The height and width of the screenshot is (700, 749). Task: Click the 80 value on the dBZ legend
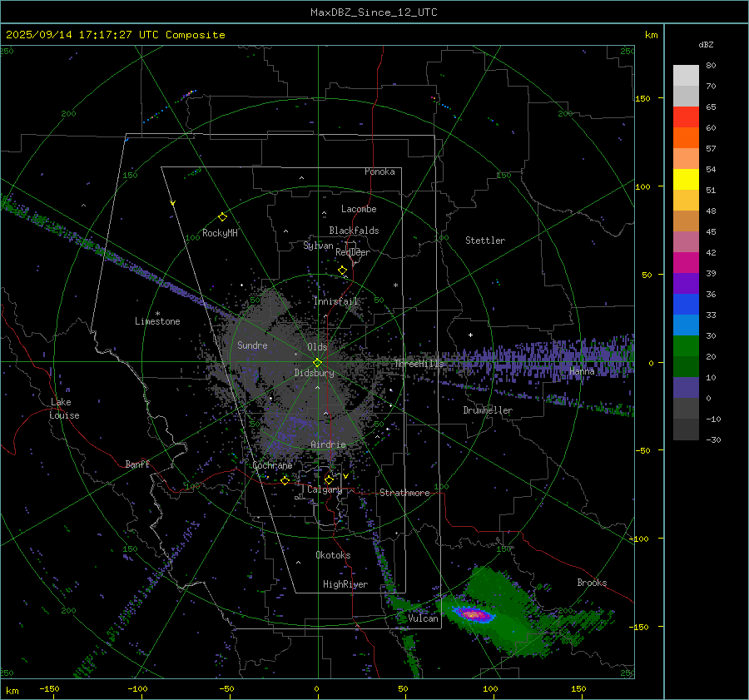(711, 66)
